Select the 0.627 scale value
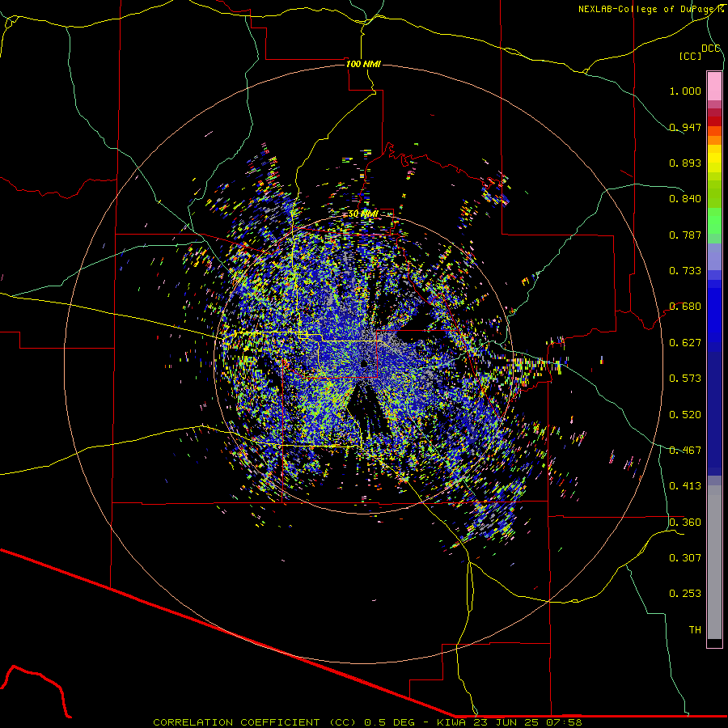Screen dimensions: 728x728 tap(685, 343)
